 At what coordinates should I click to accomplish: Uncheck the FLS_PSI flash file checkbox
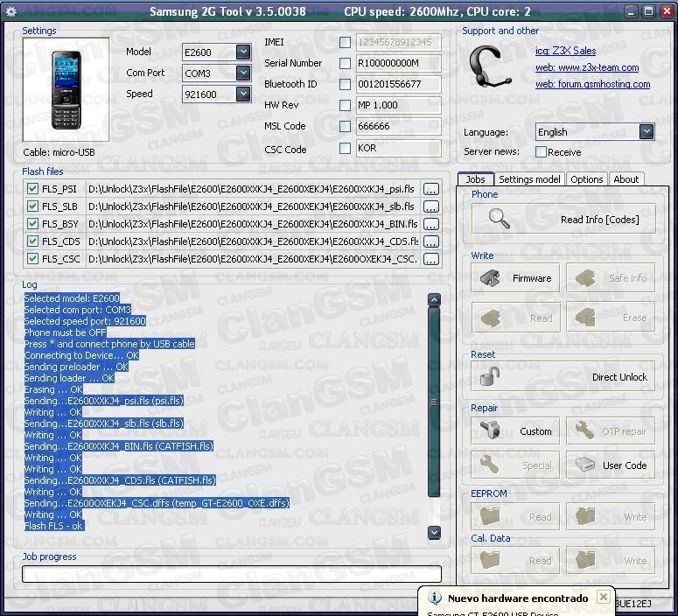click(x=32, y=189)
